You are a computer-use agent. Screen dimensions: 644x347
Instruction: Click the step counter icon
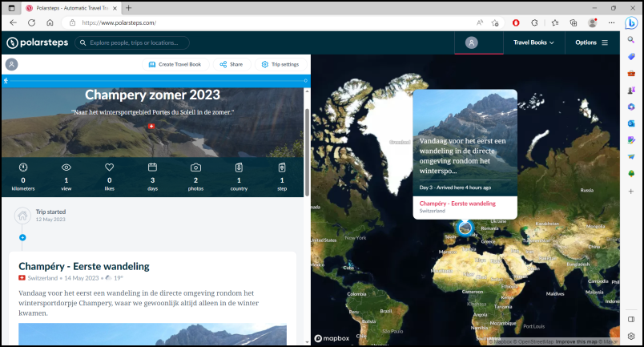[x=282, y=167]
